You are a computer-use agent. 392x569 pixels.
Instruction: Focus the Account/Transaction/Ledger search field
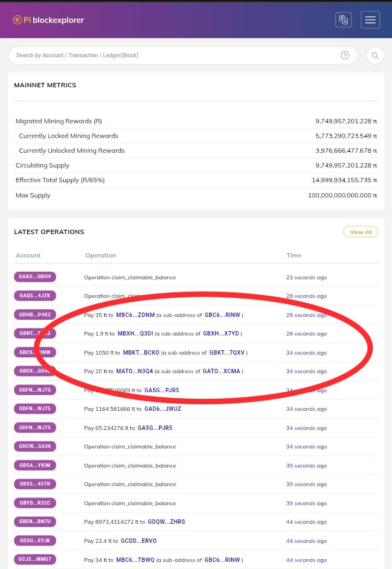[183, 56]
